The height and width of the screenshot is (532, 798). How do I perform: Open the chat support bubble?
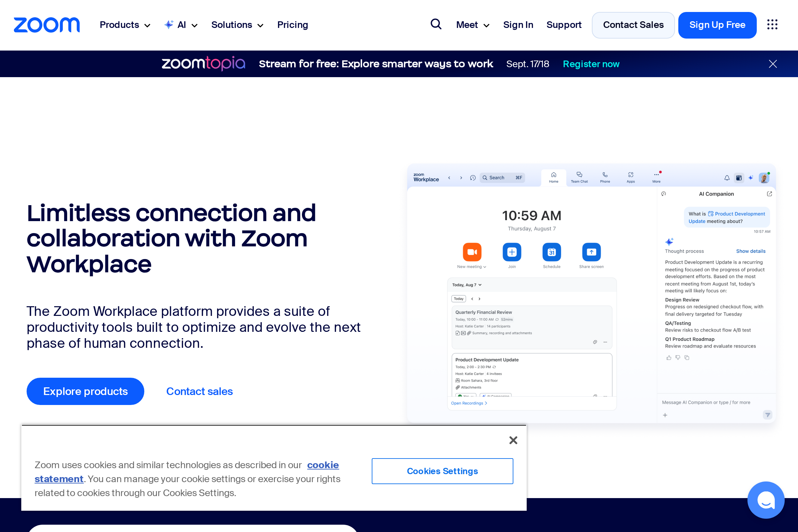pyautogui.click(x=766, y=500)
